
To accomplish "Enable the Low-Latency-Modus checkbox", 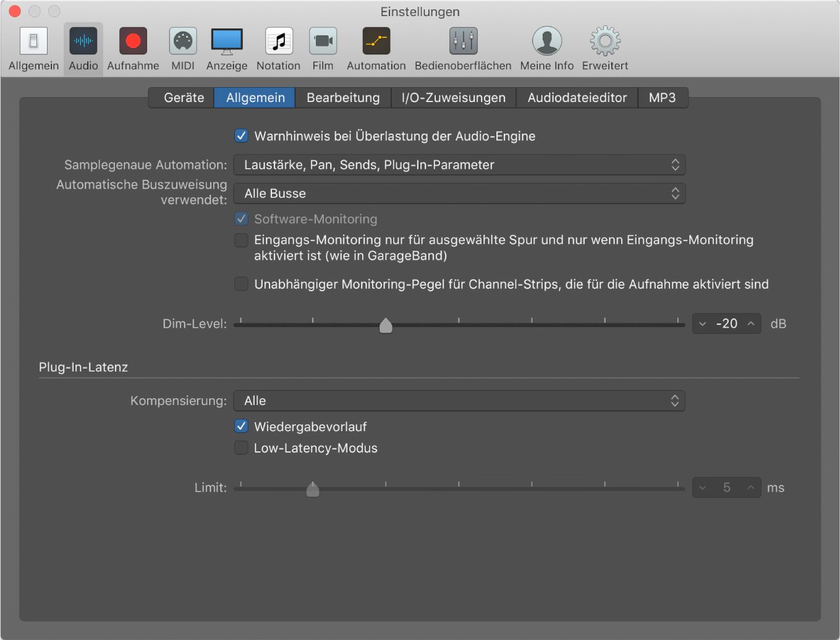I will tap(242, 448).
